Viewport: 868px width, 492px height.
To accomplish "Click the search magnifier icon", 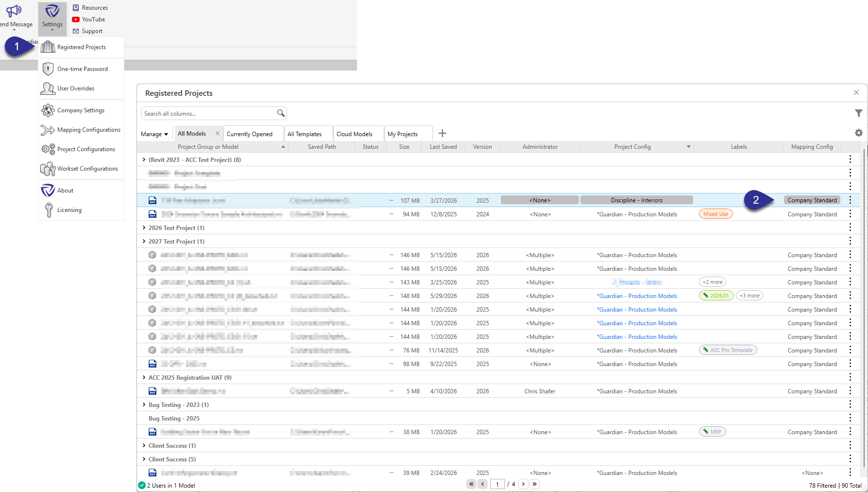I will [x=281, y=113].
